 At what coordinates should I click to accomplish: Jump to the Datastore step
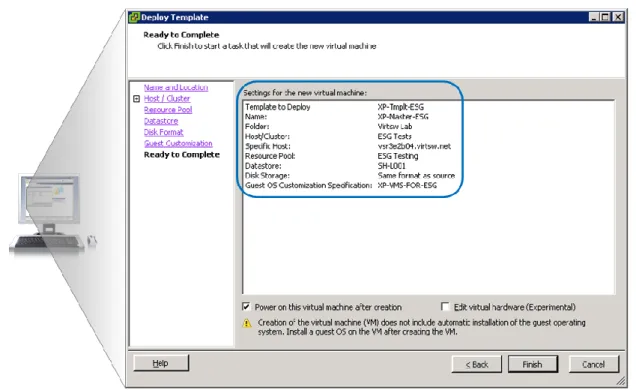[x=161, y=121]
